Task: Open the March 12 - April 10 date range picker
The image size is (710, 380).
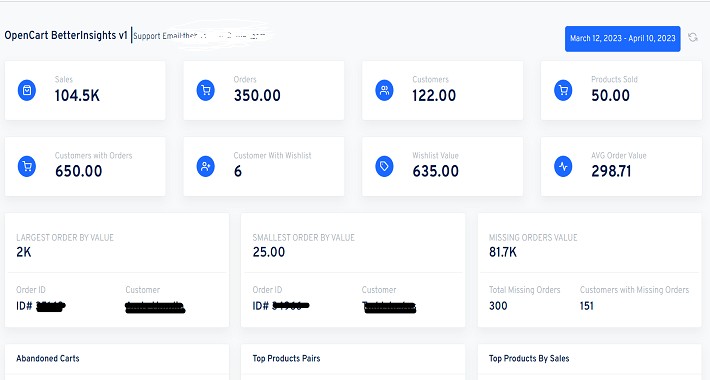Action: 623,38
